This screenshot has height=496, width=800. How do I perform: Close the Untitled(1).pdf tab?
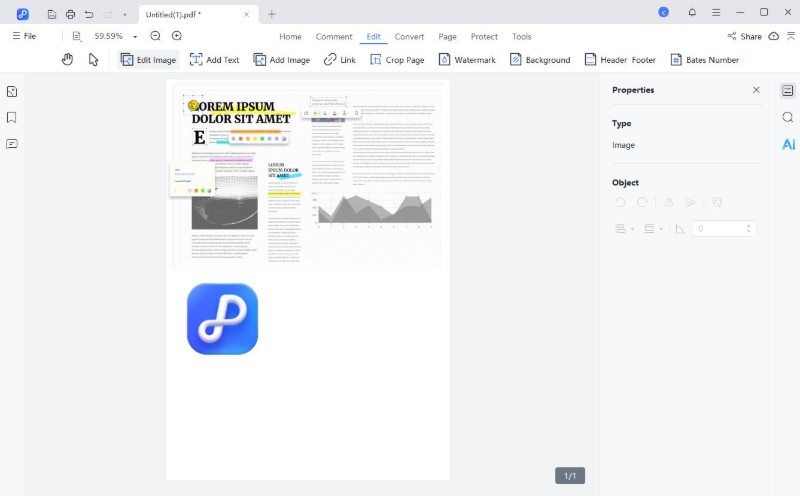pos(246,14)
